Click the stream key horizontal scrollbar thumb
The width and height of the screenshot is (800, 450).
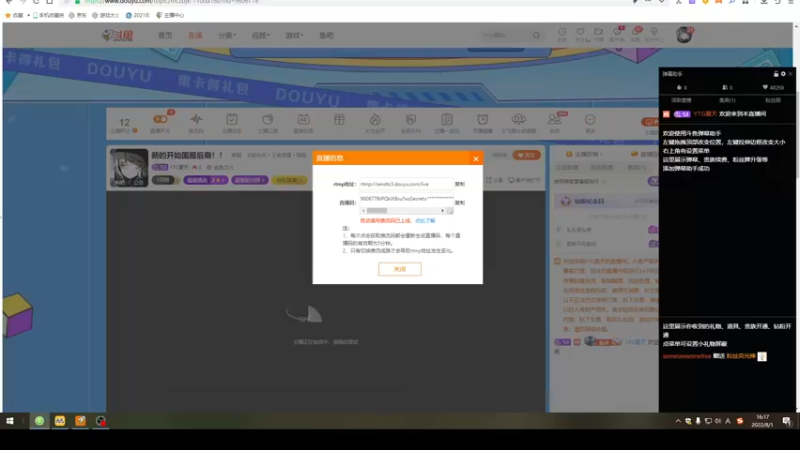(x=377, y=211)
